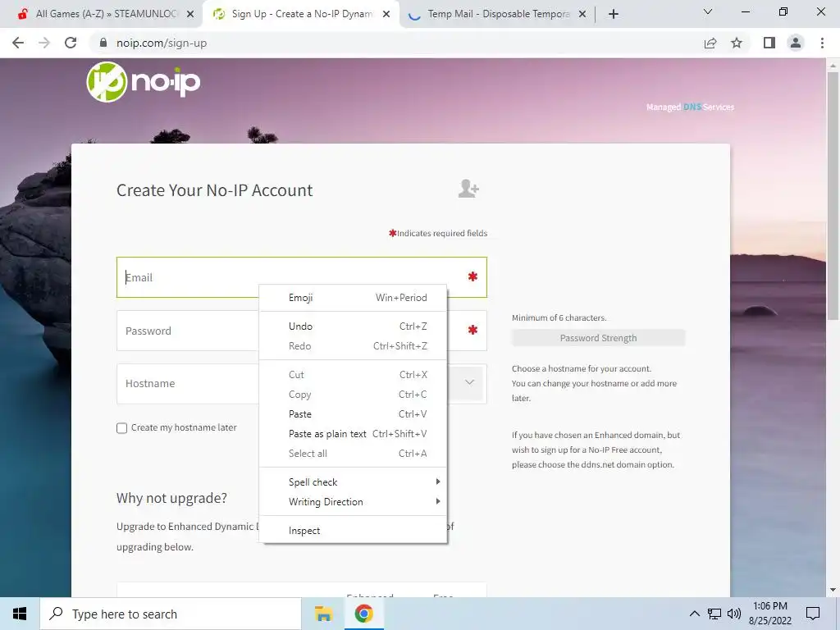Choose Undo from the context menu

[x=353, y=326]
